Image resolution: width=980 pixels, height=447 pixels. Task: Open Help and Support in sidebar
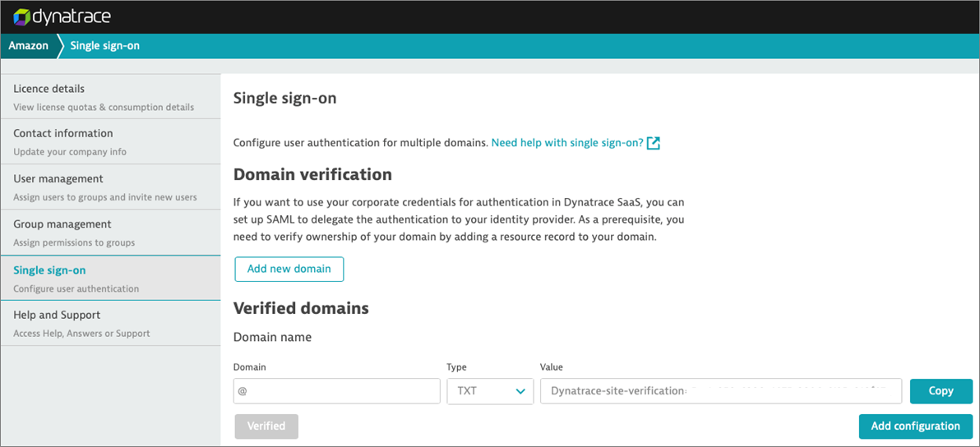111,324
